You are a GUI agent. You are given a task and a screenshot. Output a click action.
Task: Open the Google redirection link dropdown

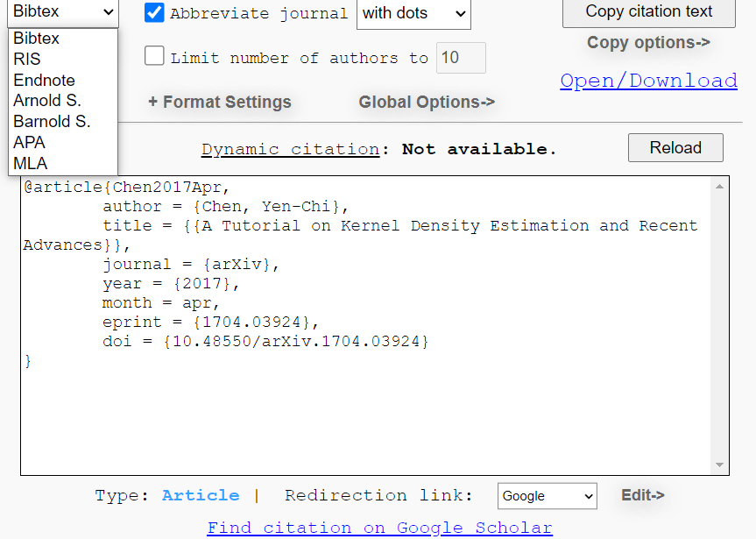tap(547, 496)
